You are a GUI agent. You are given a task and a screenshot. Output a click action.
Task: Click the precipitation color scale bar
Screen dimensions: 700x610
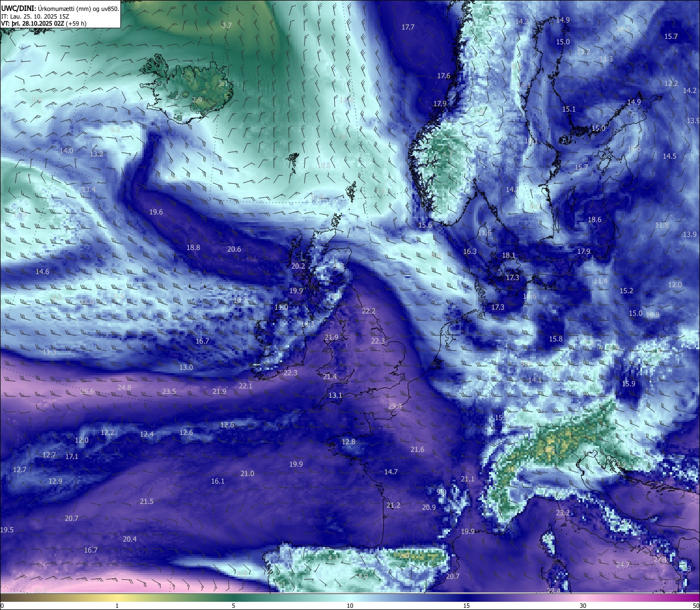[x=350, y=597]
